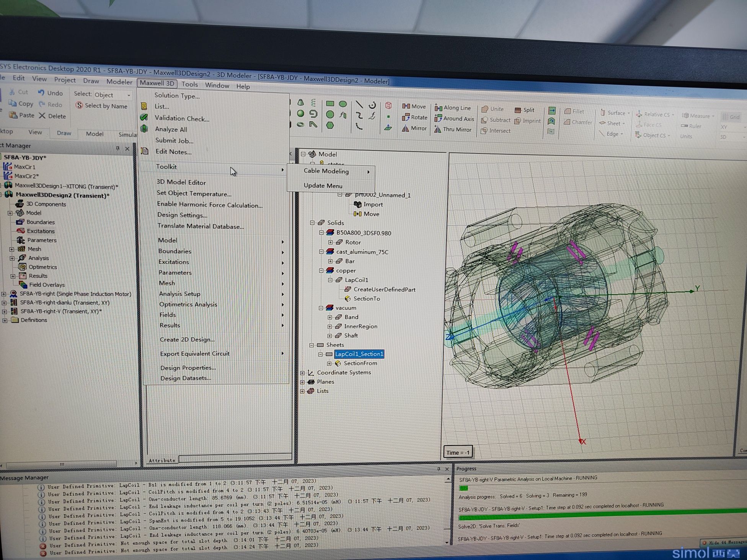Open the Object CS dropdown

point(653,135)
